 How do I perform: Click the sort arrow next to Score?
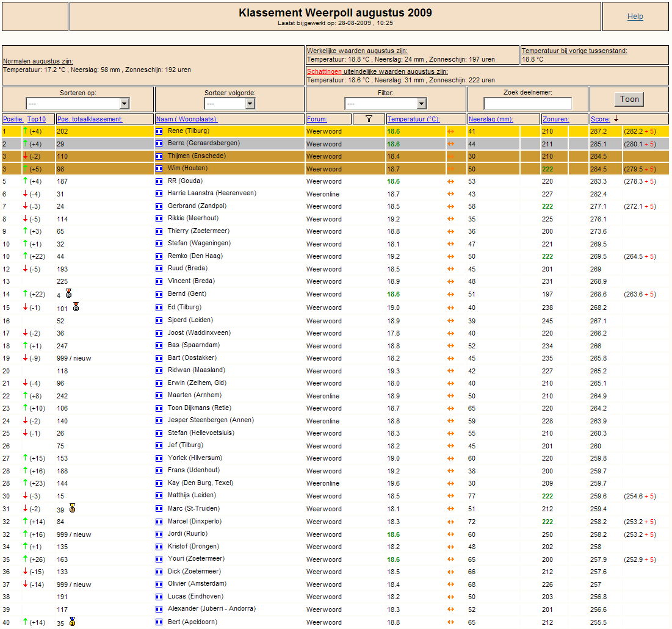[x=616, y=119]
